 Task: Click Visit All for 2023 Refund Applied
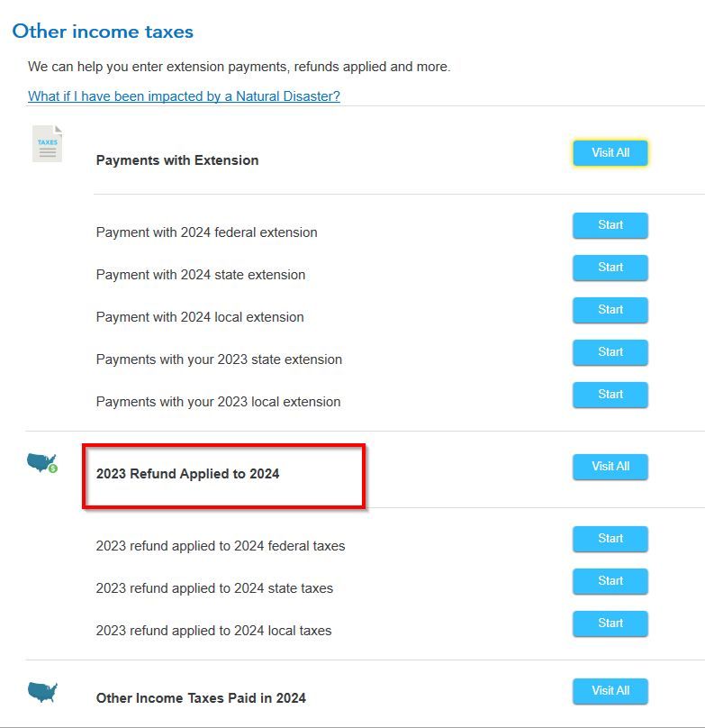point(610,467)
